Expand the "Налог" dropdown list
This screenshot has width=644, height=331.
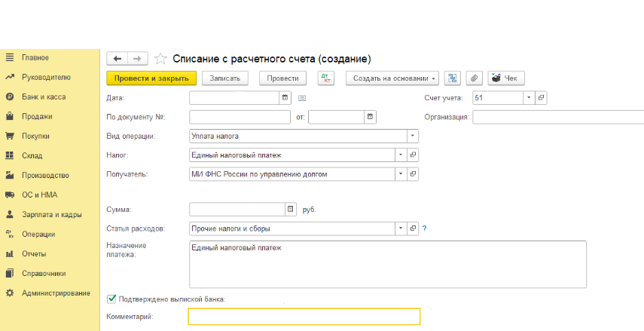[x=401, y=155]
